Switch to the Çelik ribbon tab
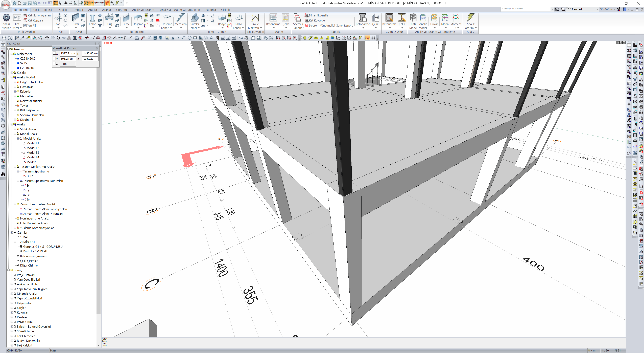 [36, 10]
